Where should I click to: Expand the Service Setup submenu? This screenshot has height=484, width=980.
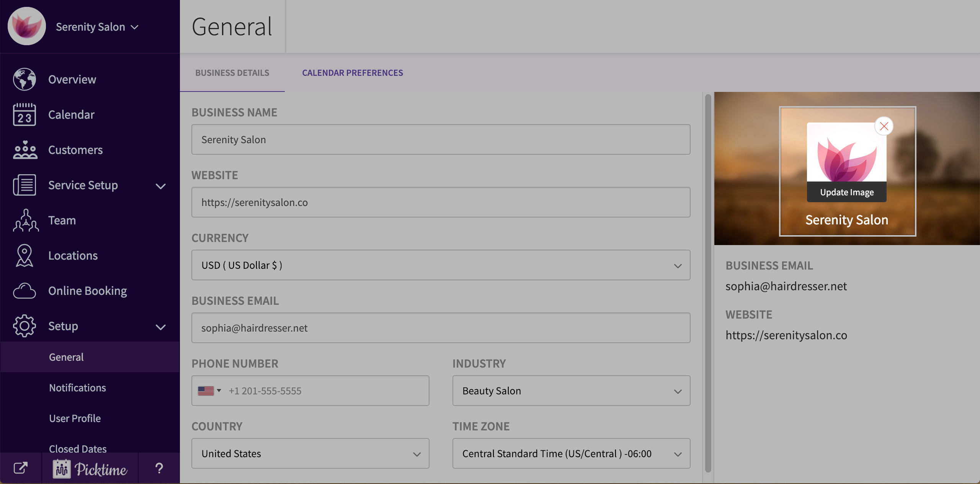point(160,186)
